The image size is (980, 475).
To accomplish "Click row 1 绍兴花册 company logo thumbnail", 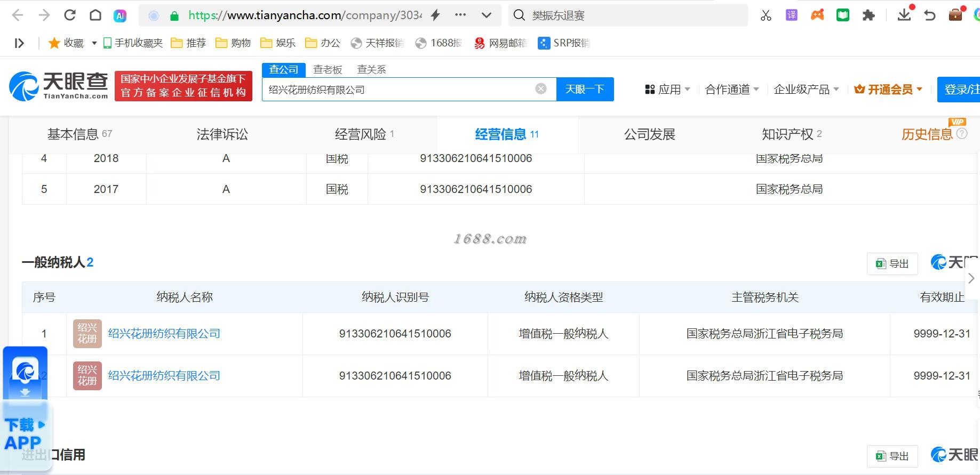I will [87, 334].
